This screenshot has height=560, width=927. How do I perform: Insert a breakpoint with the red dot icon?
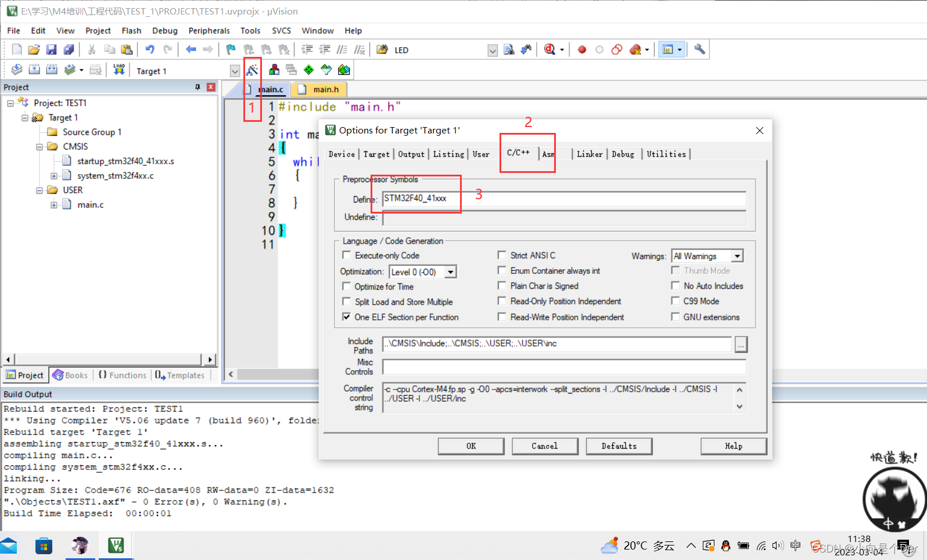[582, 49]
